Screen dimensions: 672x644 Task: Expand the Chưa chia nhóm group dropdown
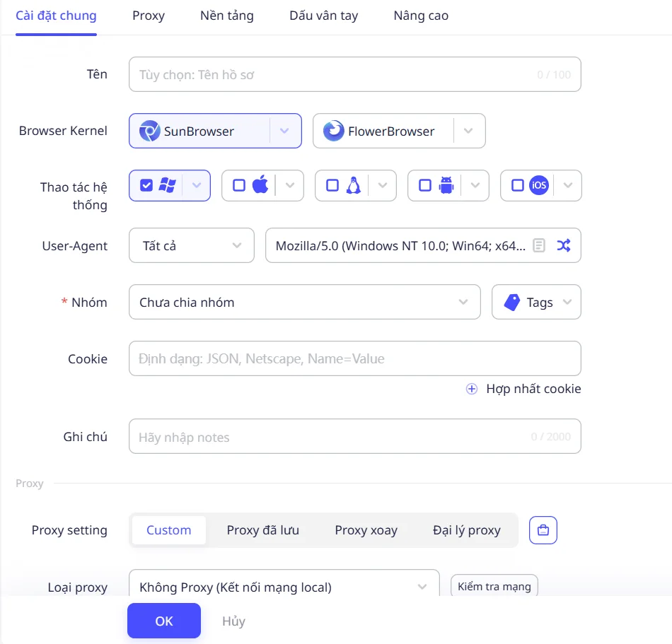point(305,303)
